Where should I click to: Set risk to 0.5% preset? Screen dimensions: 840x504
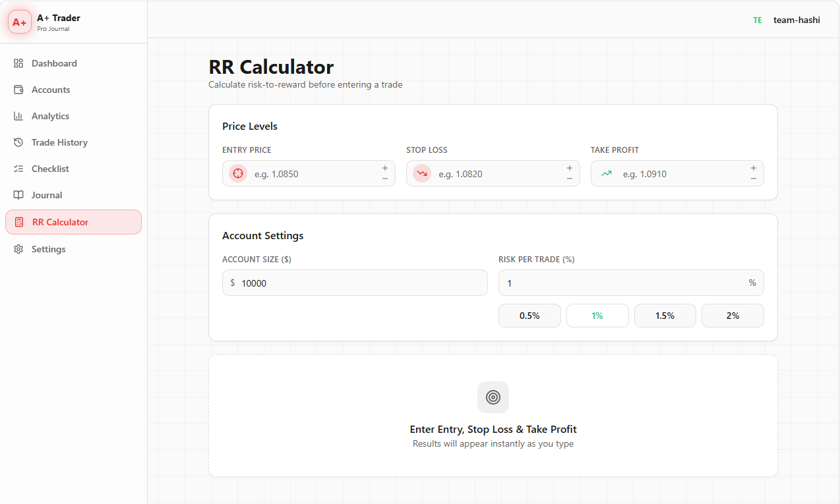tap(529, 316)
